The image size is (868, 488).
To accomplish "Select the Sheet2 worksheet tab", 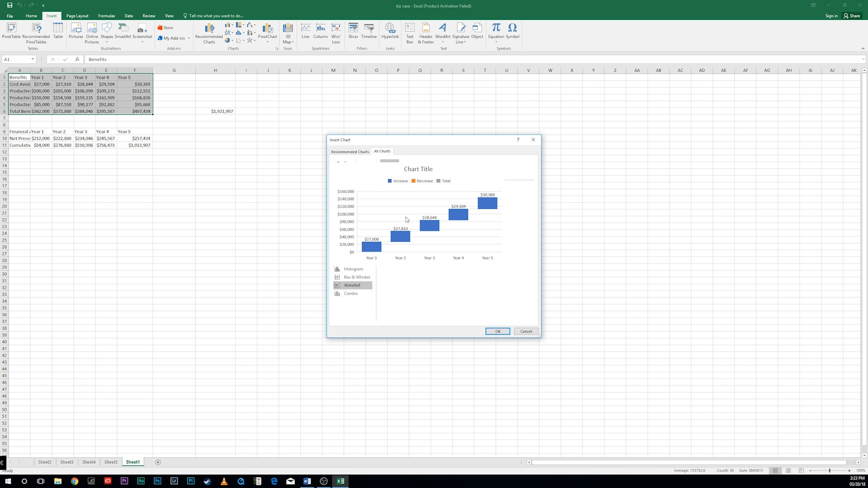I will 45,462.
